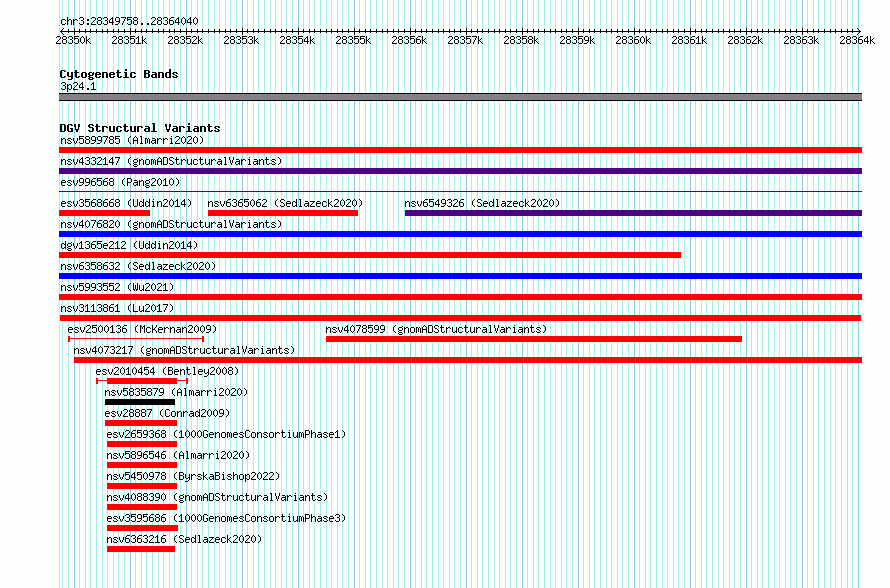Open nsv4088390 (gnomADStructuralVariants) label
This screenshot has width=890, height=588.
(217, 497)
